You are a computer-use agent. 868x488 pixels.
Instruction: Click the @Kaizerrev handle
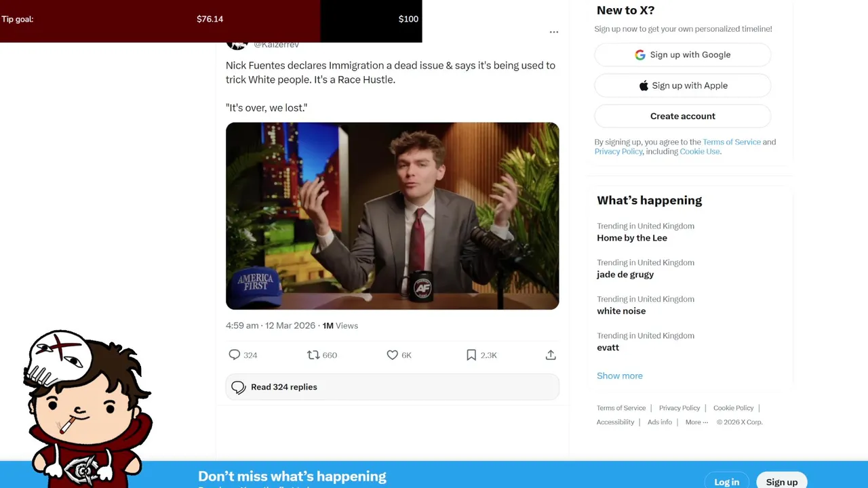(x=276, y=45)
